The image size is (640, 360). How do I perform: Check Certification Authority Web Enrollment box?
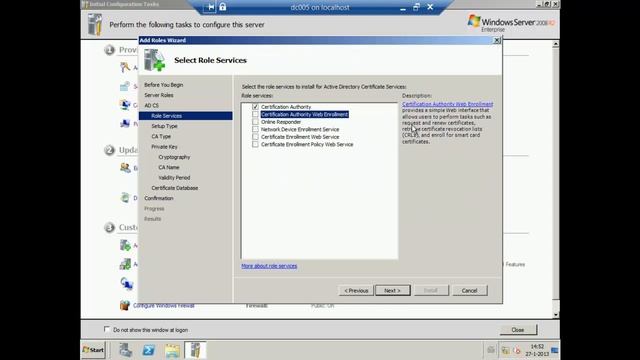tap(256, 114)
